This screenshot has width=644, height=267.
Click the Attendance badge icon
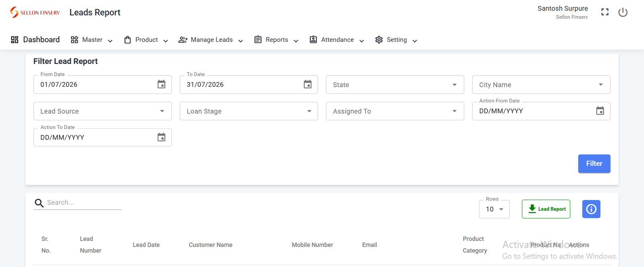coord(313,39)
